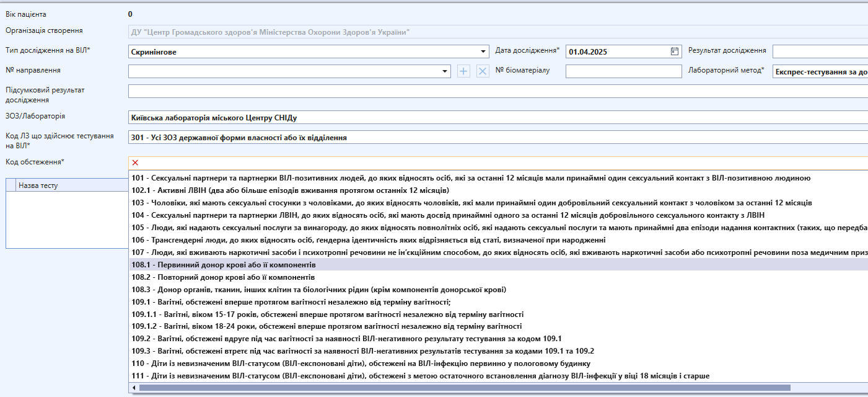
Task: Select code 111 - Діти, остаточне встановлення діагнозу
Action: 498,376
